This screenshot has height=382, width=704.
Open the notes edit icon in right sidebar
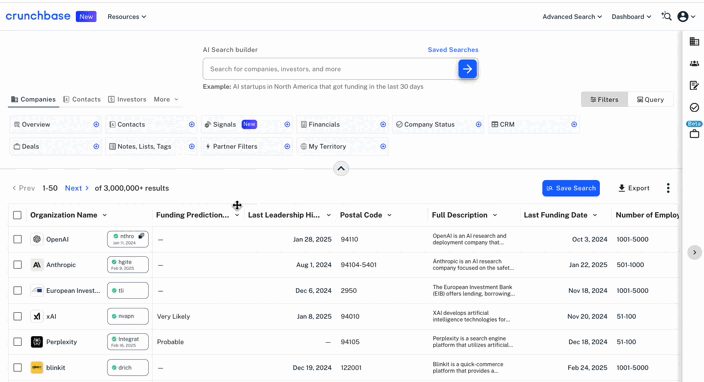694,85
